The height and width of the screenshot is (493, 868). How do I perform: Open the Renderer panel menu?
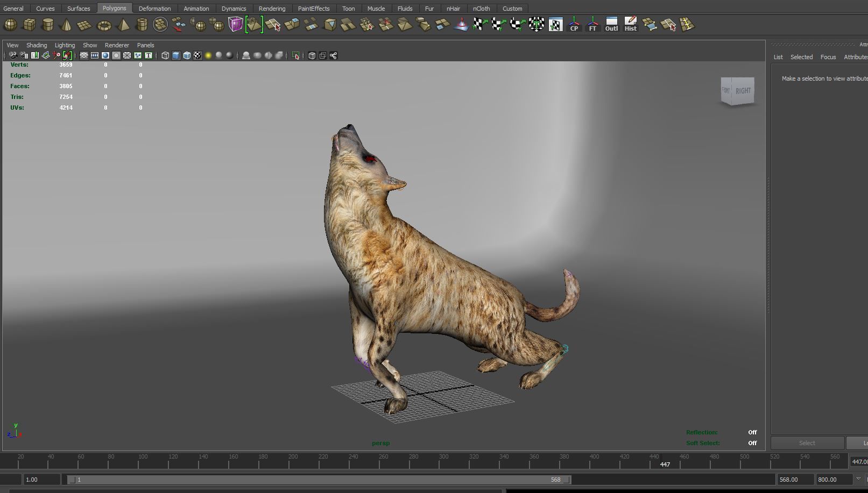point(117,45)
